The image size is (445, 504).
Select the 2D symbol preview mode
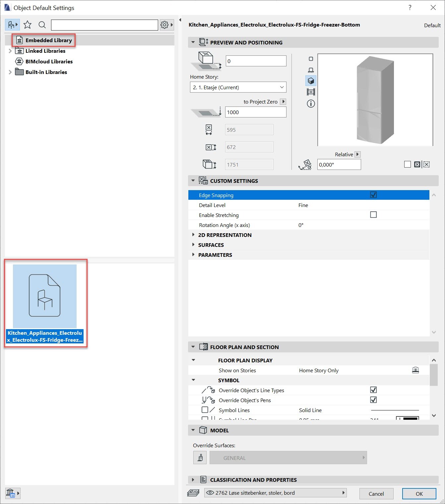coord(311,59)
